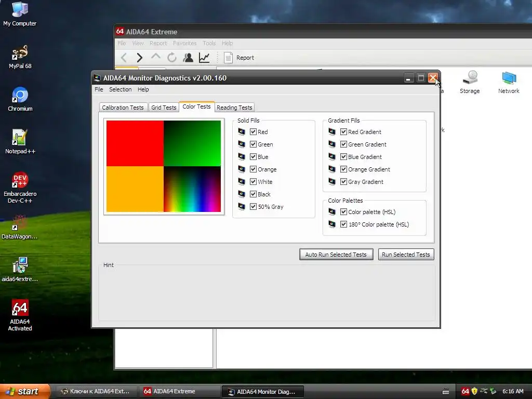The image size is (532, 399).
Task: Click the preview icon beside Green solid fill
Action: pos(241,144)
